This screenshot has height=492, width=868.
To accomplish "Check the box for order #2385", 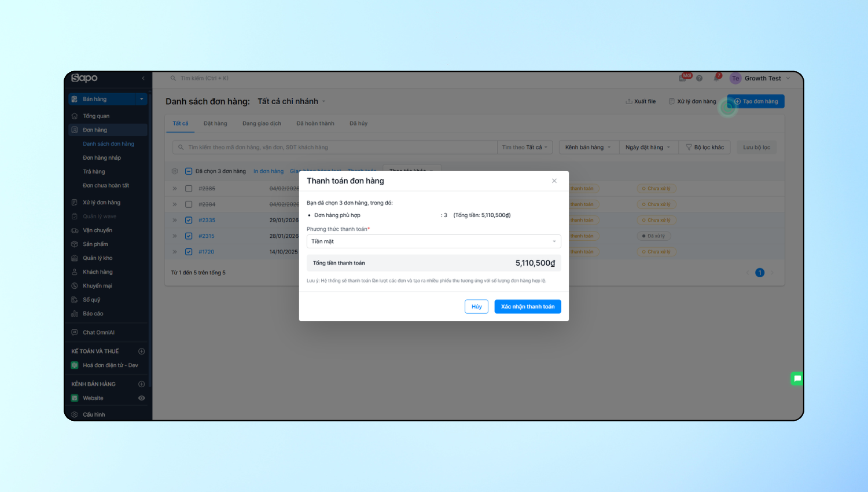I will pyautogui.click(x=189, y=189).
